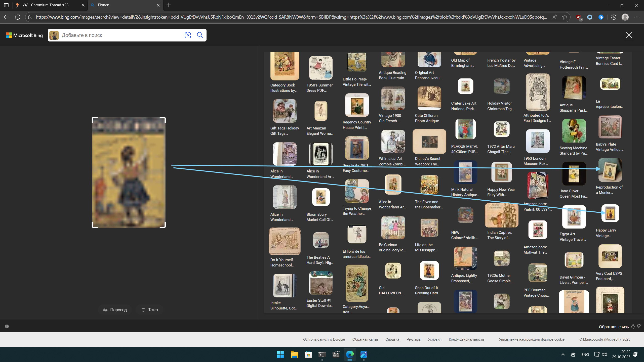Click the Перевод button

115,310
